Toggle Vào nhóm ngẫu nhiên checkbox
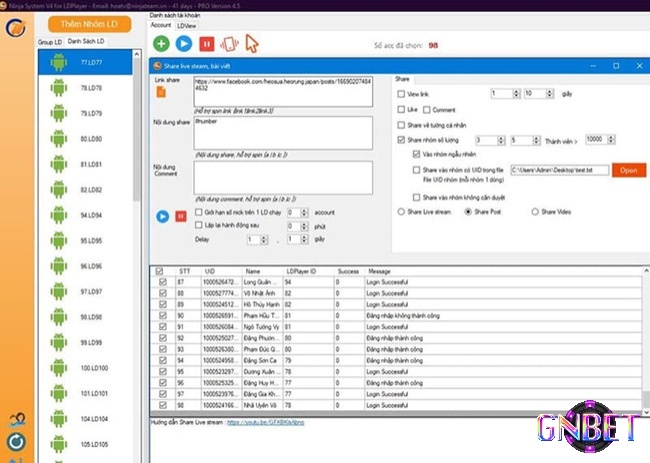 (x=416, y=154)
